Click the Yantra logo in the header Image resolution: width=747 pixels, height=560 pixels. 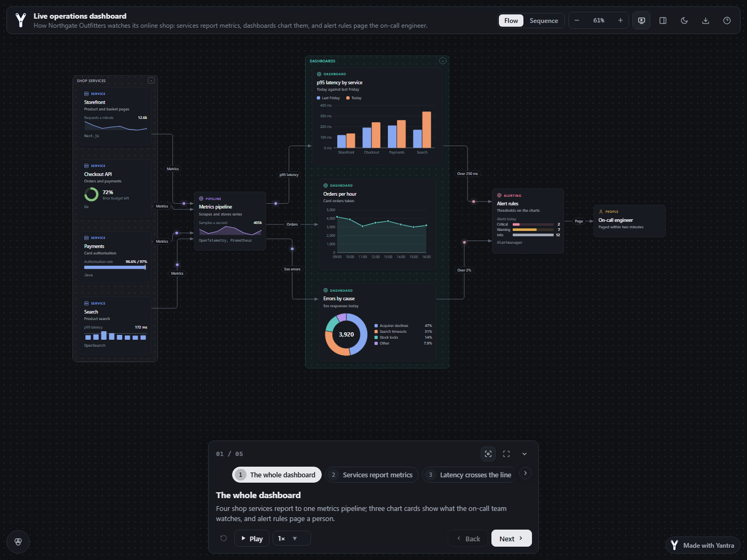[x=21, y=20]
